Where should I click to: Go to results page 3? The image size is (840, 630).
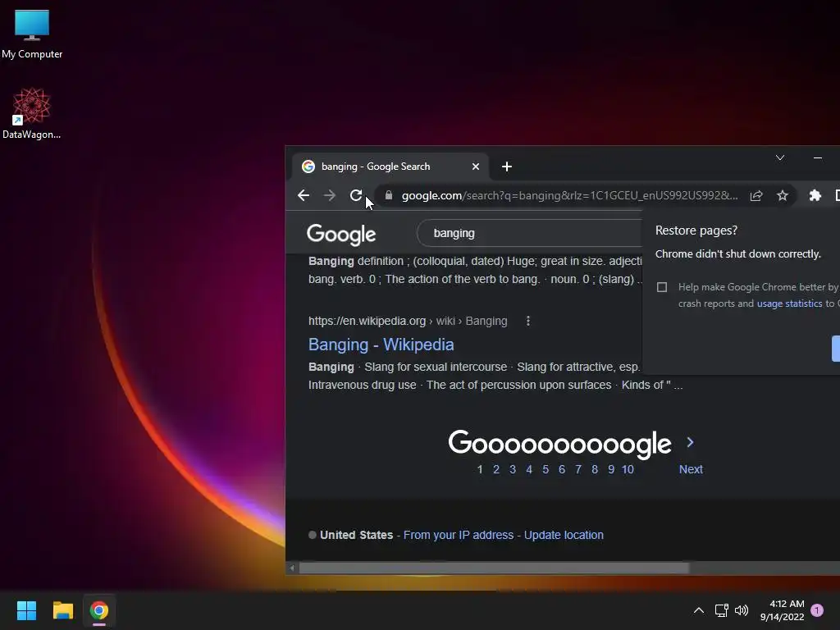click(x=513, y=469)
